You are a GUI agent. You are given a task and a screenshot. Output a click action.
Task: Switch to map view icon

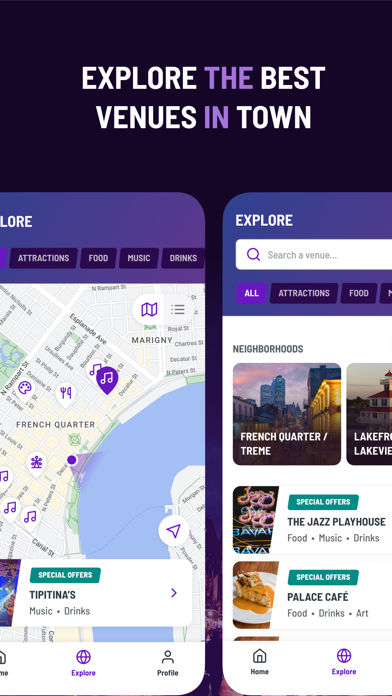(x=149, y=309)
